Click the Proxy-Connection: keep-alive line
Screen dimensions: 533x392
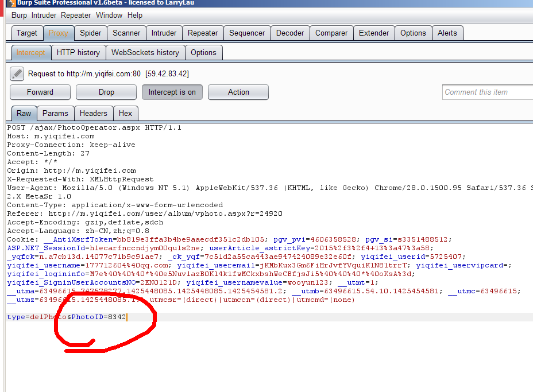[71, 145]
